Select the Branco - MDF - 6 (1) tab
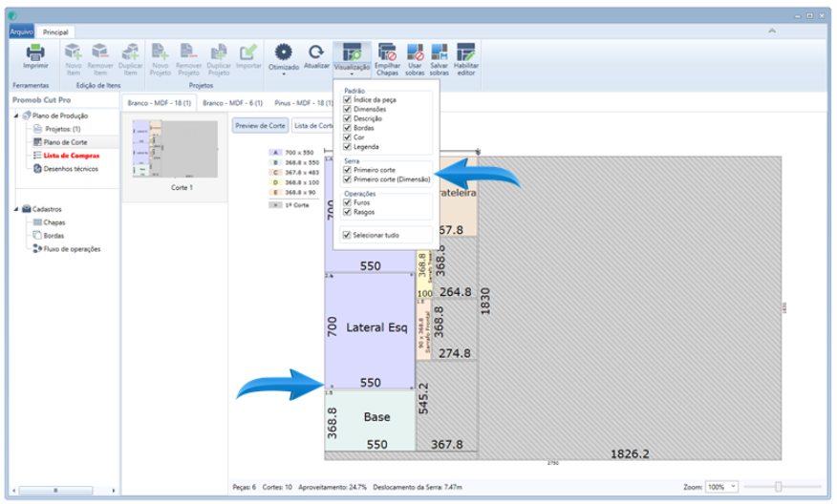Screen dimensions: 837x504 point(232,103)
